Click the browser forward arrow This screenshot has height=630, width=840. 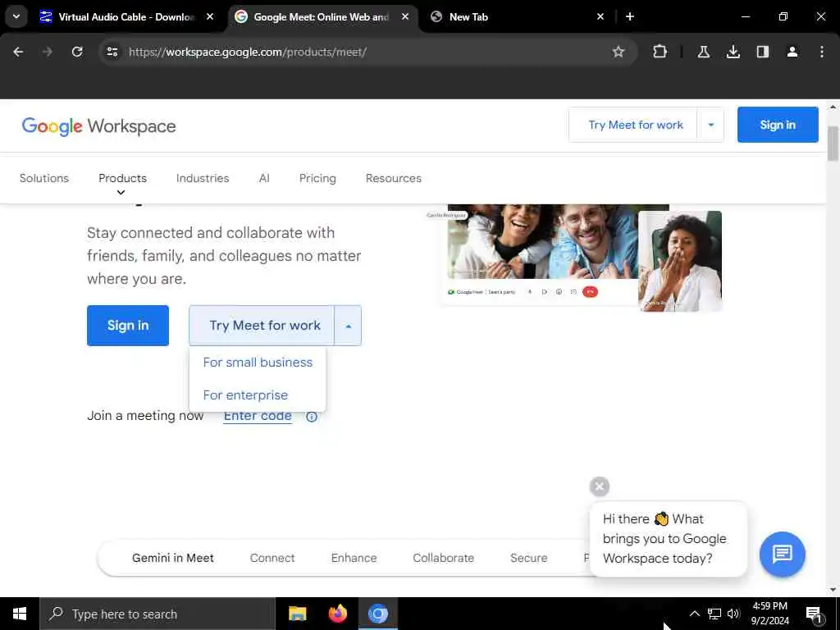click(x=48, y=52)
